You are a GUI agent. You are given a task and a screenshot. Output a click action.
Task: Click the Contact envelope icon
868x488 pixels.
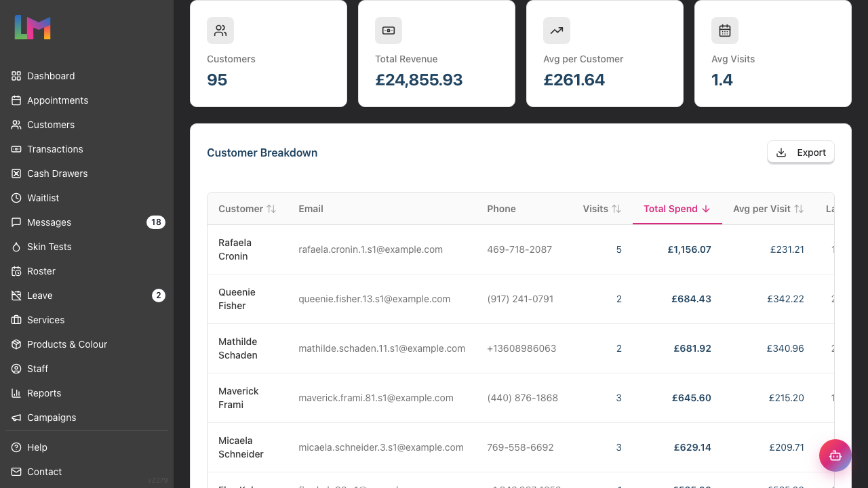(16, 472)
